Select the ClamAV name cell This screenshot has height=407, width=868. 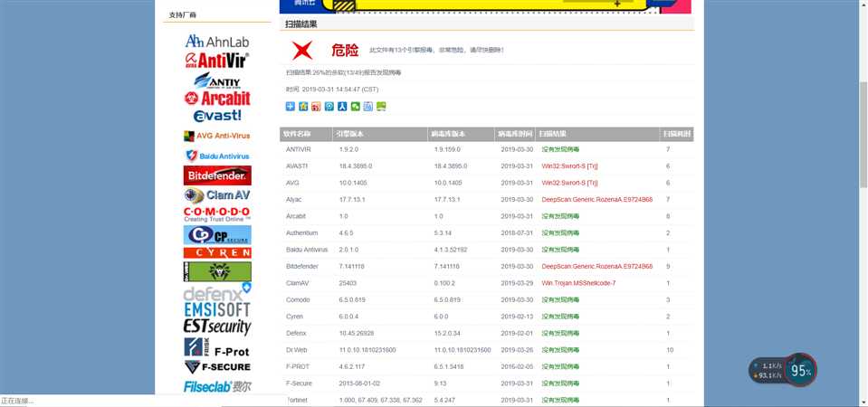pyautogui.click(x=296, y=283)
